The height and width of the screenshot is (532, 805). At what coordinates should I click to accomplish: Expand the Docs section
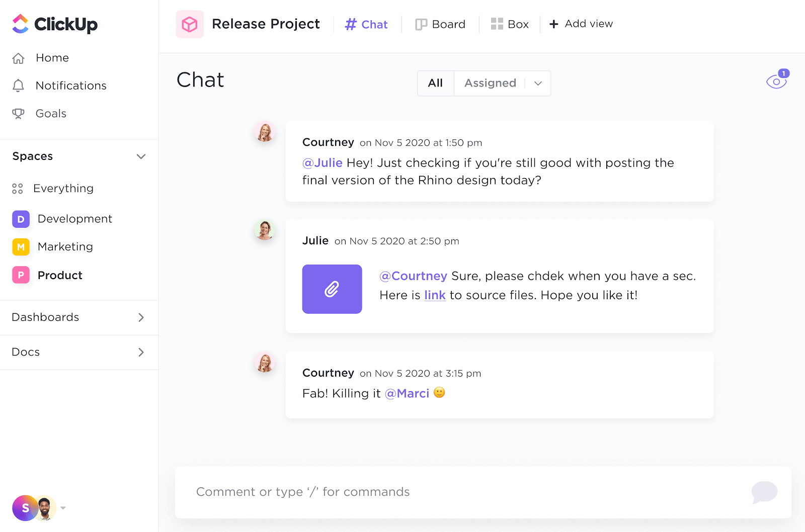tap(141, 352)
